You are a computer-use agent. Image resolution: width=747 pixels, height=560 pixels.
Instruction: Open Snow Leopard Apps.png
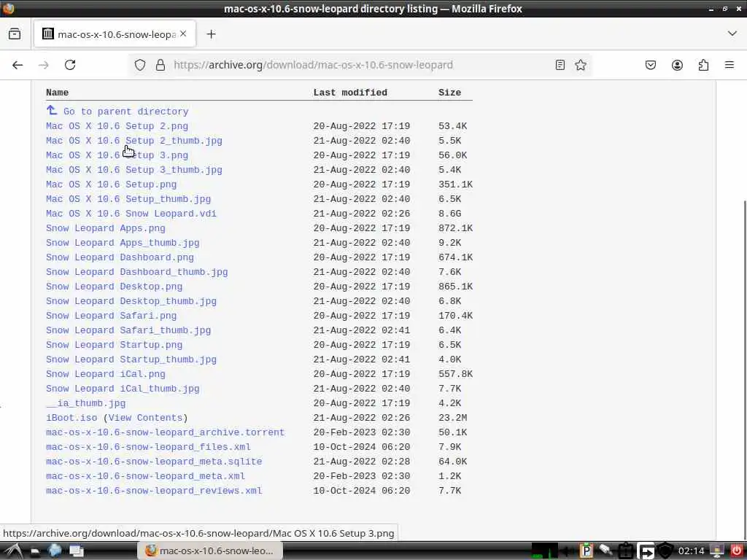[x=106, y=228]
